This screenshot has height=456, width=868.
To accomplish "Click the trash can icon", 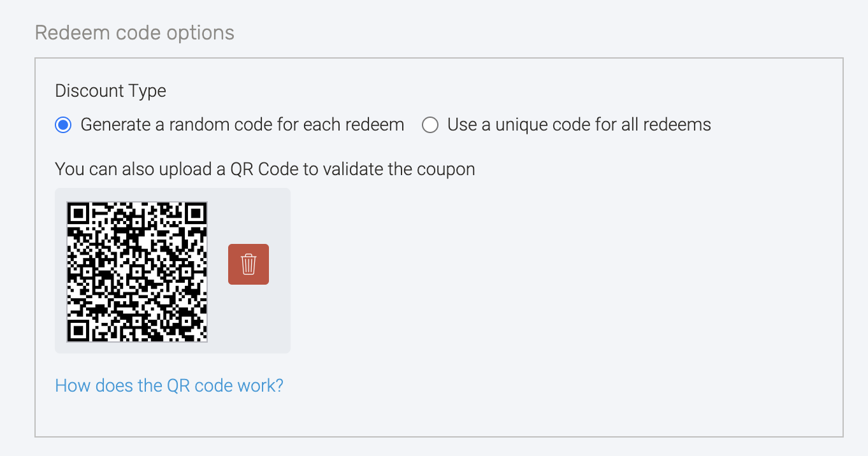I will pos(249,264).
